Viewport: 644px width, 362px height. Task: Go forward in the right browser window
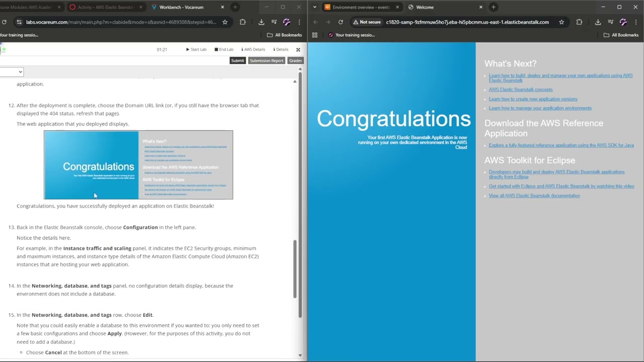[x=328, y=22]
